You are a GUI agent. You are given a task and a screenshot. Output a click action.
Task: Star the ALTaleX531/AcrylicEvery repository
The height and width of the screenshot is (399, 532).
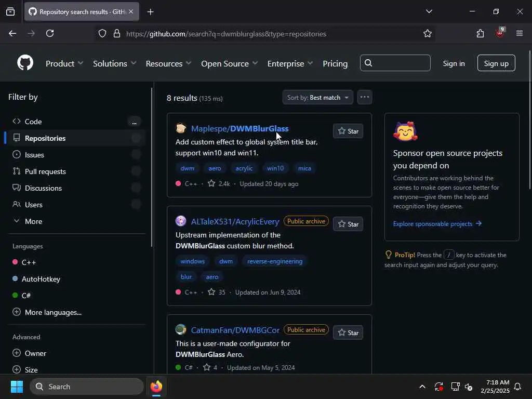tap(348, 224)
